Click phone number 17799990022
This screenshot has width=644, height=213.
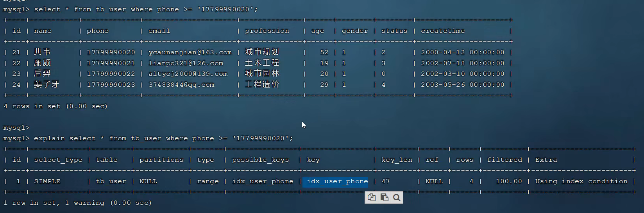click(x=111, y=74)
